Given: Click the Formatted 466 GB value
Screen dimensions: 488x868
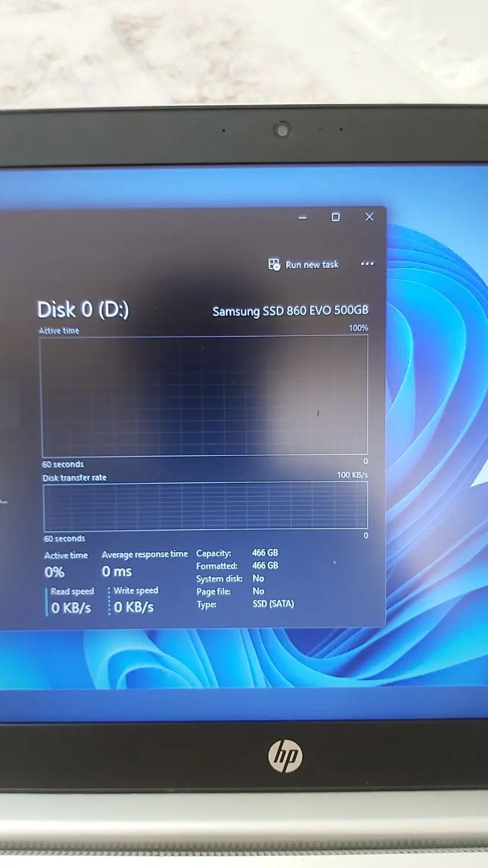Looking at the screenshot, I should (x=265, y=565).
